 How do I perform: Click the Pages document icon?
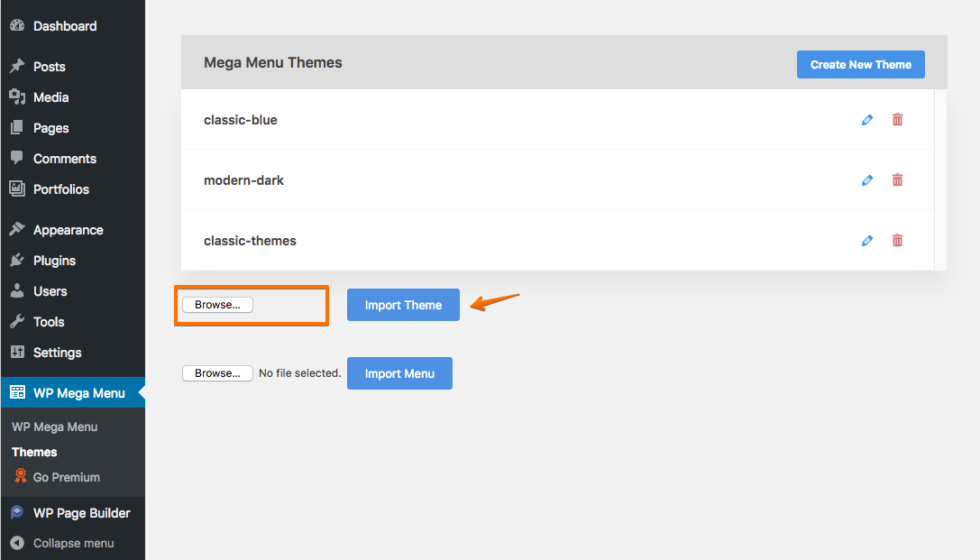pos(17,127)
